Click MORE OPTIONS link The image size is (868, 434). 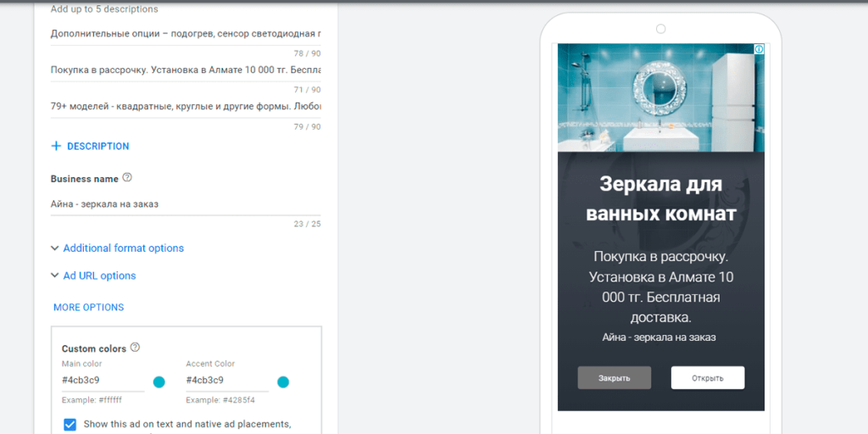(x=88, y=307)
